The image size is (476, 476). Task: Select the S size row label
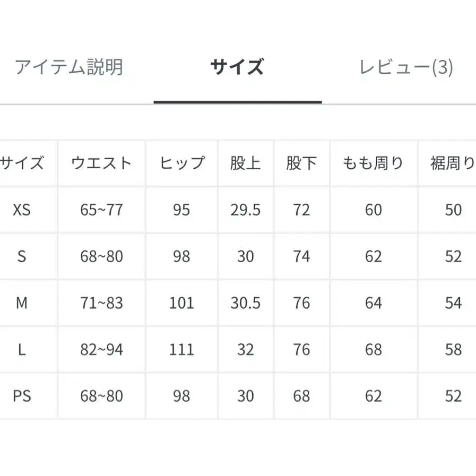(x=22, y=256)
